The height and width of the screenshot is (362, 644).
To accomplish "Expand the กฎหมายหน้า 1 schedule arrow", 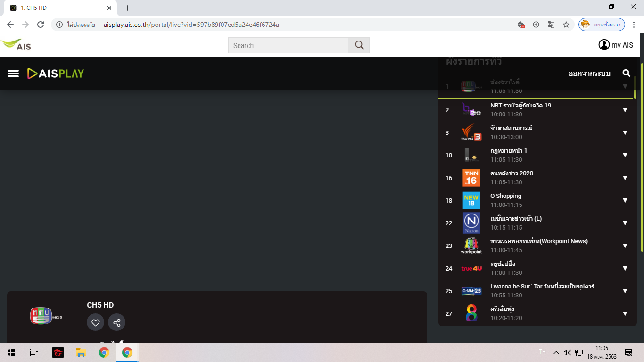I will coord(625,155).
